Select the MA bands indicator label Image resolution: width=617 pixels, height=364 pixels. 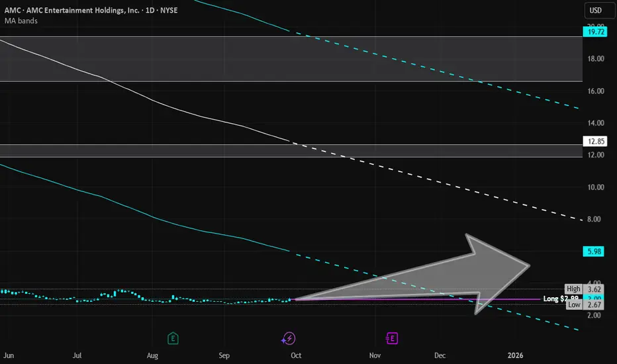pyautogui.click(x=21, y=21)
